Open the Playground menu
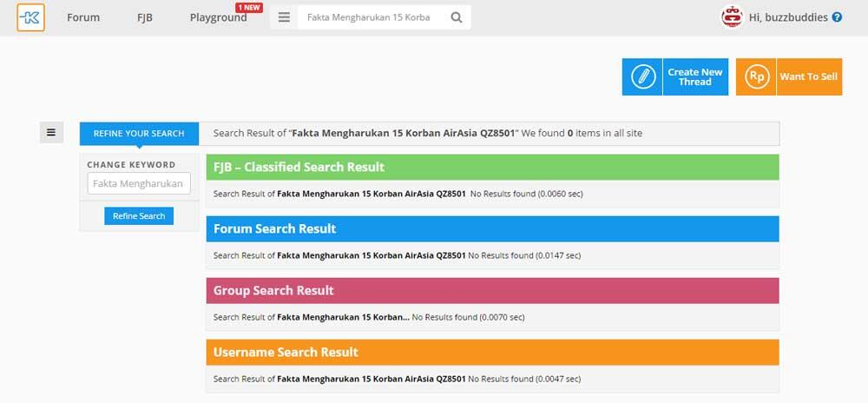 [218, 17]
